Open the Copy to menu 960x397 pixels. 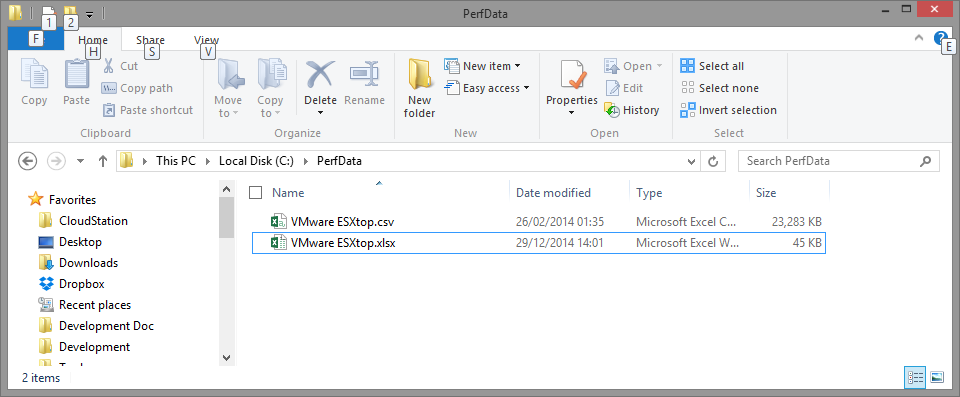[270, 88]
